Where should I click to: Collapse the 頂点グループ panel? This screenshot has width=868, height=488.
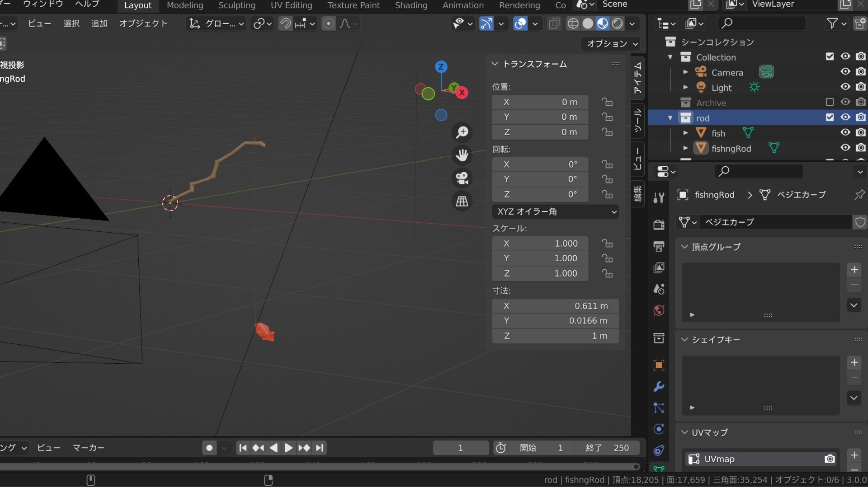(x=685, y=247)
